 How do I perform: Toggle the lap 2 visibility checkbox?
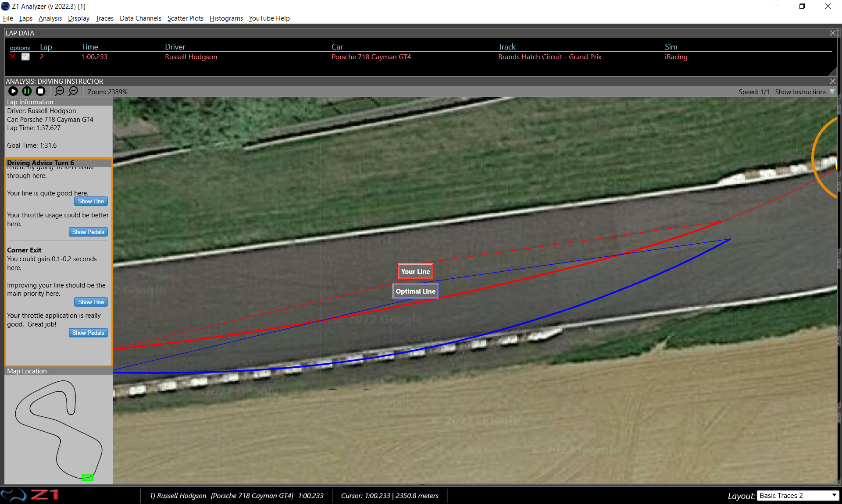pyautogui.click(x=25, y=57)
